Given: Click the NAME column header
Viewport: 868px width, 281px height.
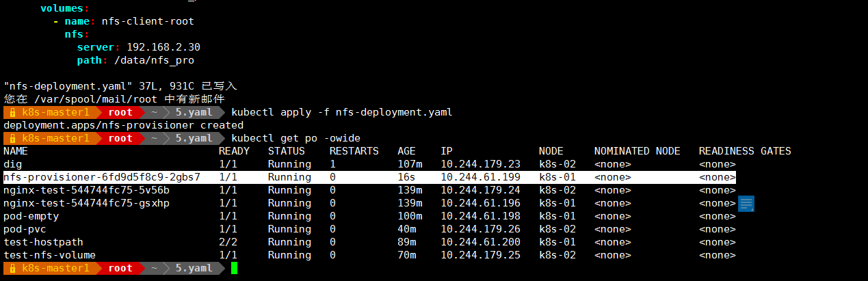Looking at the screenshot, I should [16, 151].
